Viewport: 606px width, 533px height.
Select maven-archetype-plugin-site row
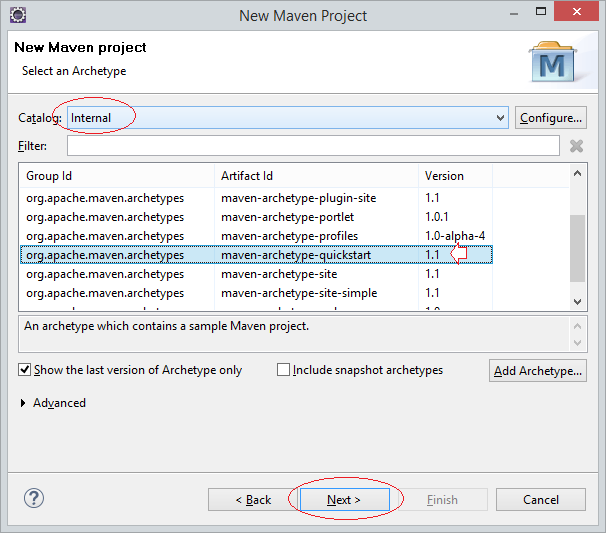click(x=256, y=198)
